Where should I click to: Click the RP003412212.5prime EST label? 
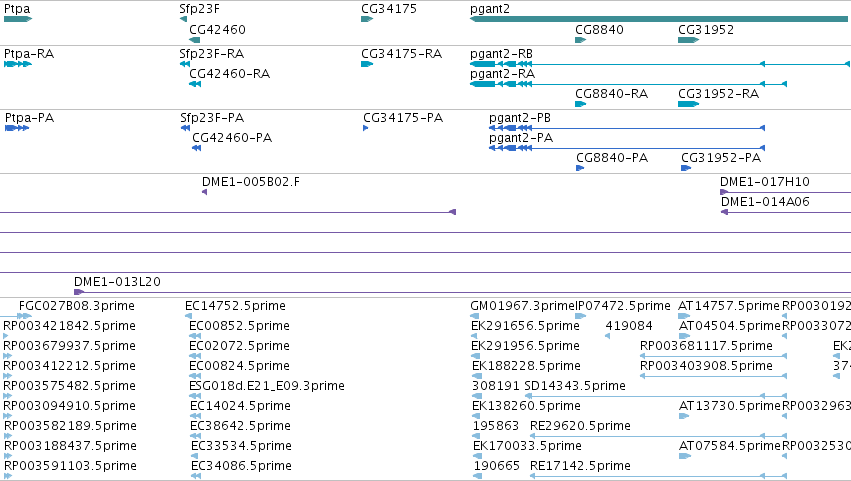click(69, 366)
